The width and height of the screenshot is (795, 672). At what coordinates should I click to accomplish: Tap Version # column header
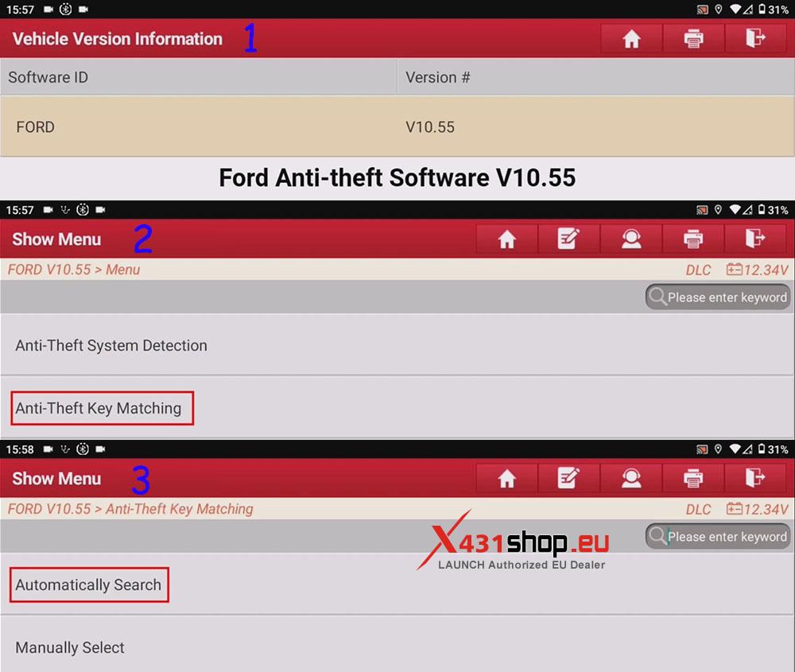(x=596, y=77)
